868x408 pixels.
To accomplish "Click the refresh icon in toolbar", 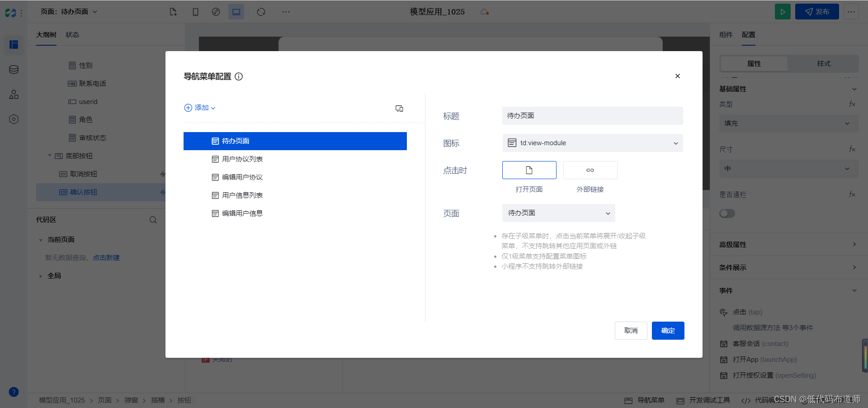I will (261, 12).
